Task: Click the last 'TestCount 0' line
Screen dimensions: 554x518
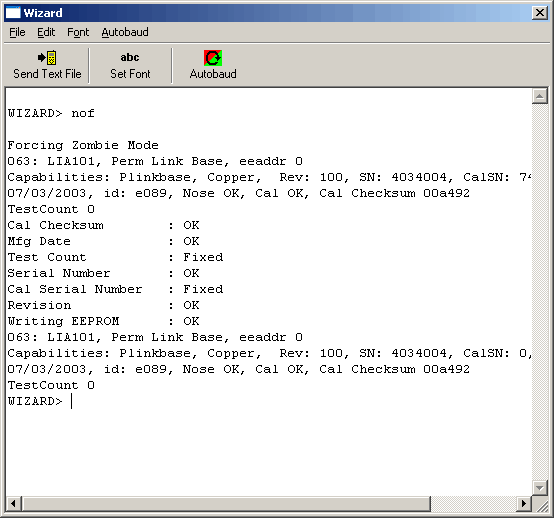Action: tap(51, 385)
